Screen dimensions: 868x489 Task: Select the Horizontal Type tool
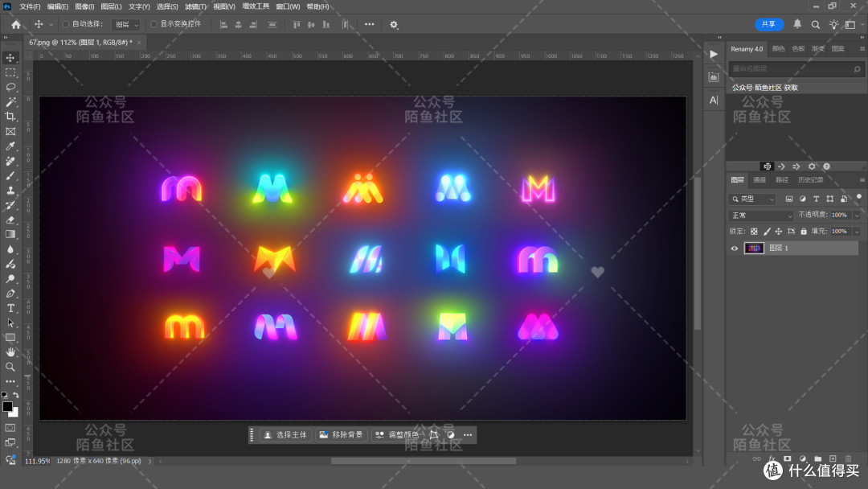10,308
